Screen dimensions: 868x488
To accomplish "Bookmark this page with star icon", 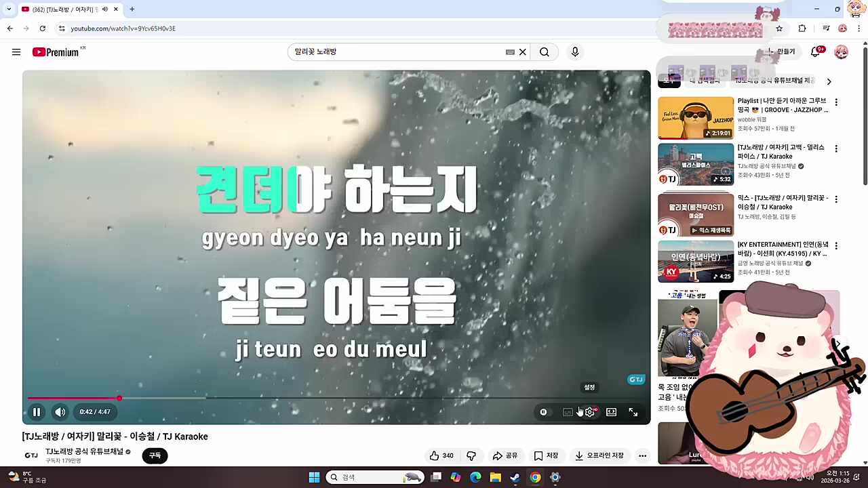I will 779,28.
